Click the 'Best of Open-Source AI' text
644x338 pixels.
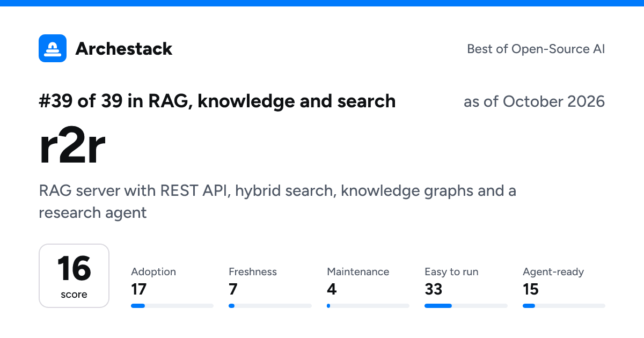(536, 49)
